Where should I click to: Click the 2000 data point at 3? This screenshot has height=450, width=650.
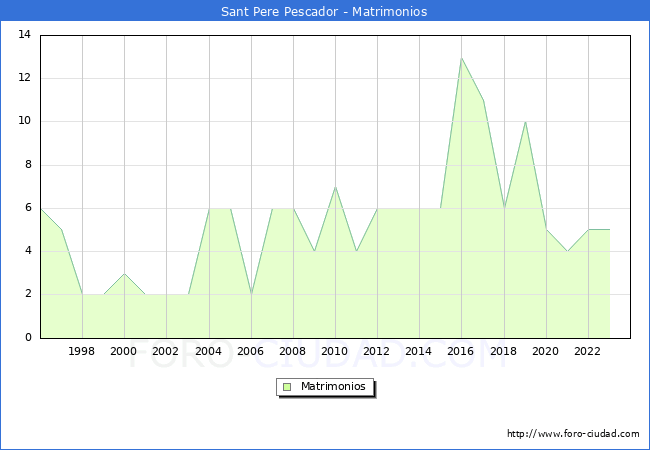pos(124,273)
